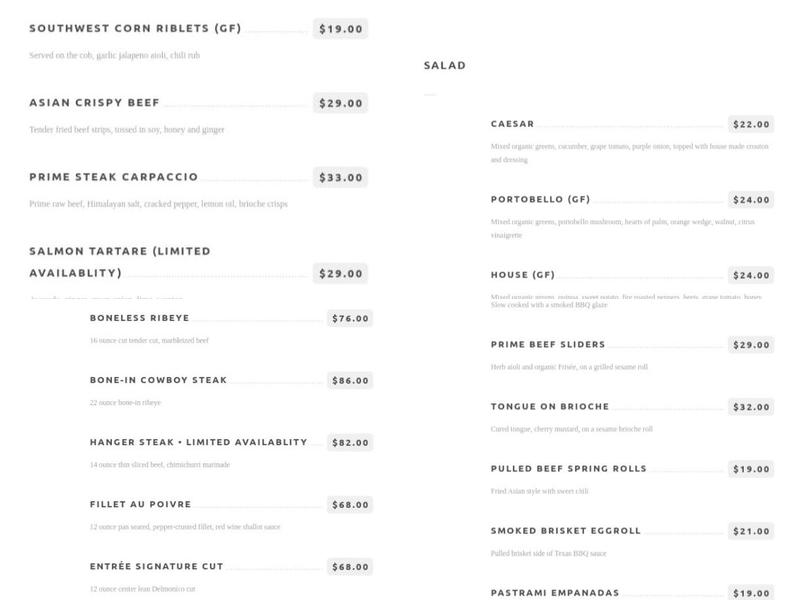Image resolution: width=800 pixels, height=600 pixels.
Task: Open the Salmon Tartare (Limited Availablity) item
Action: click(x=120, y=262)
